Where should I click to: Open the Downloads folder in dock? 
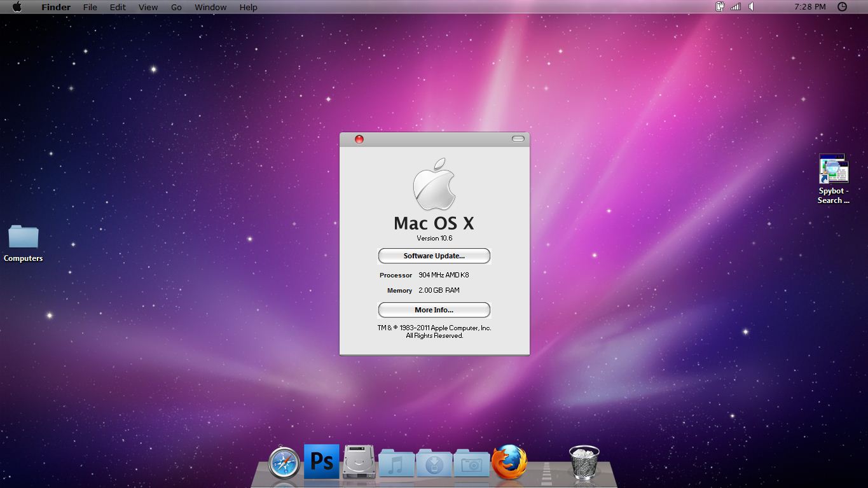pos(434,463)
